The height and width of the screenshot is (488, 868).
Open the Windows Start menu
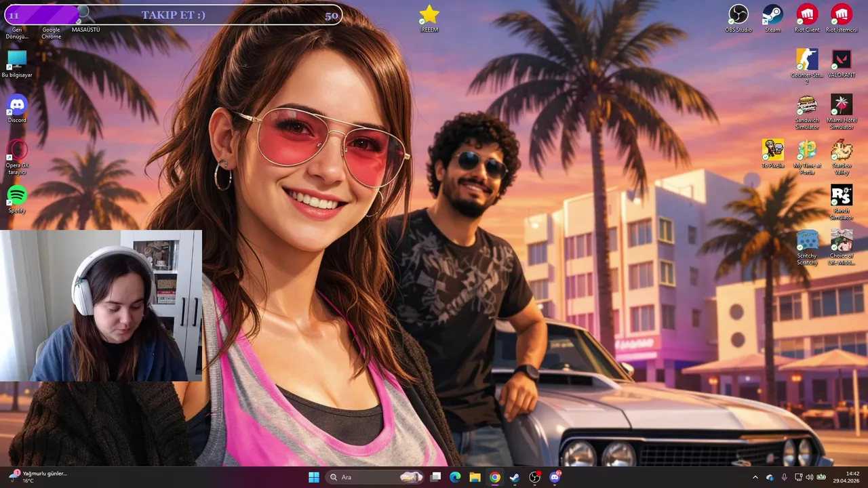click(314, 477)
